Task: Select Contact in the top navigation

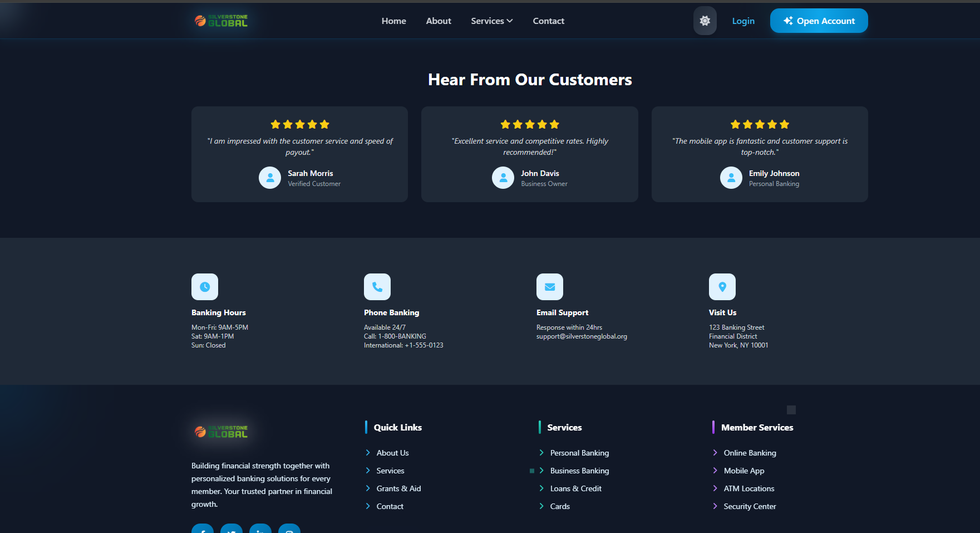Action: pyautogui.click(x=549, y=21)
